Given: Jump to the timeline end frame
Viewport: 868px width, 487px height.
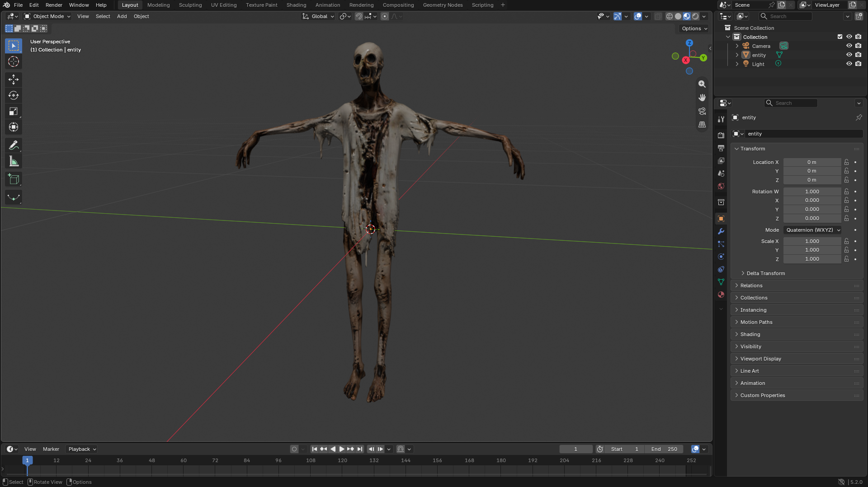Looking at the screenshot, I should [x=360, y=449].
